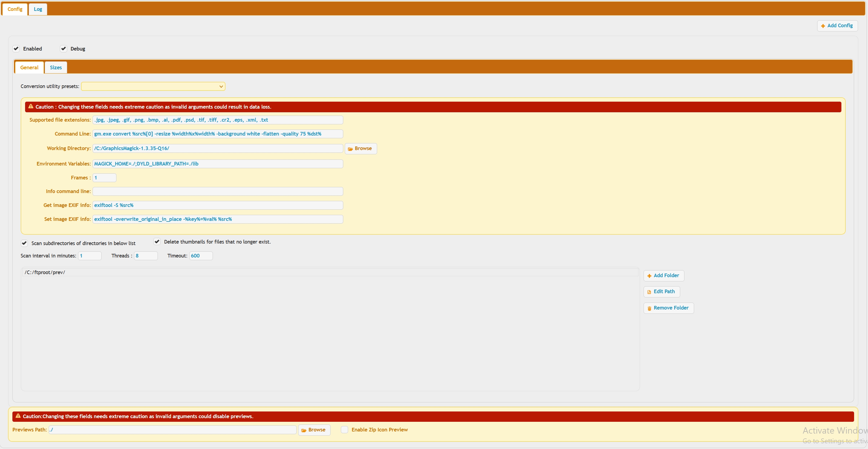Open the Conversion utility presets dropdown
868x449 pixels.
153,86
